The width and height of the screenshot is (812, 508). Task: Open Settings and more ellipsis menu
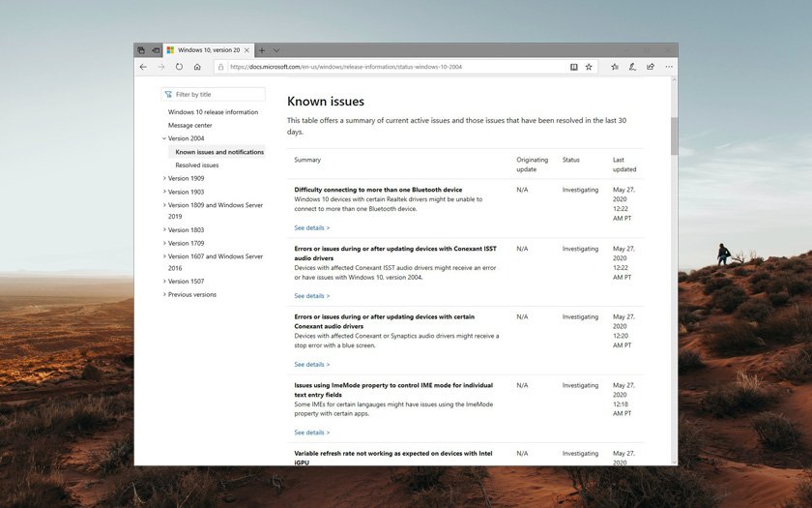[x=669, y=67]
